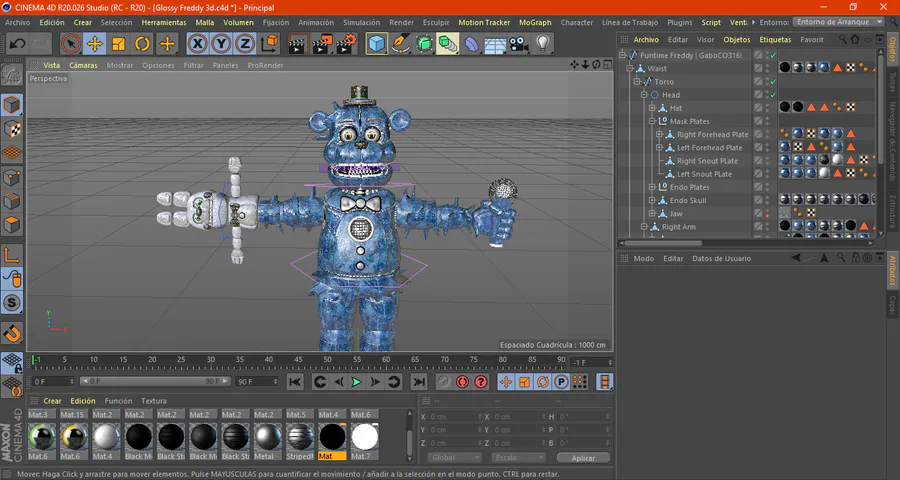Image resolution: width=900 pixels, height=480 pixels.
Task: Open the Edit Render Settings icon
Action: (345, 43)
